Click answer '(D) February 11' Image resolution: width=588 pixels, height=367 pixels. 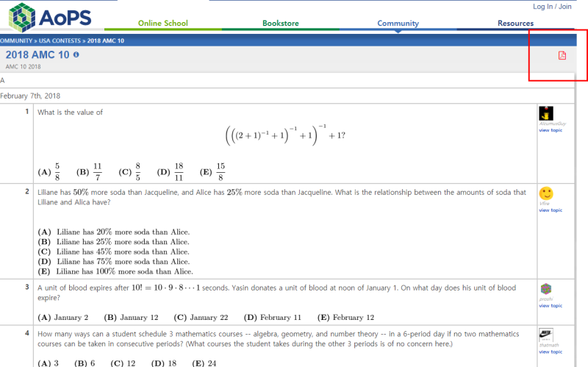[x=273, y=318]
